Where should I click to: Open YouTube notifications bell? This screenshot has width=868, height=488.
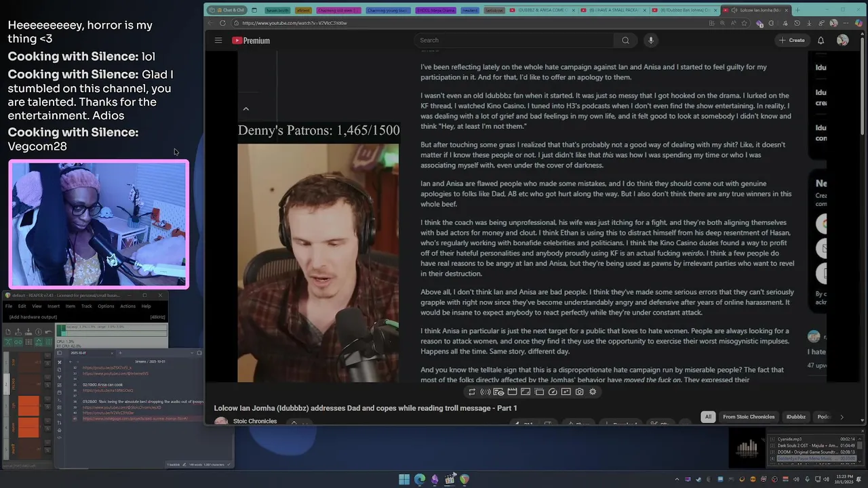[x=821, y=40]
